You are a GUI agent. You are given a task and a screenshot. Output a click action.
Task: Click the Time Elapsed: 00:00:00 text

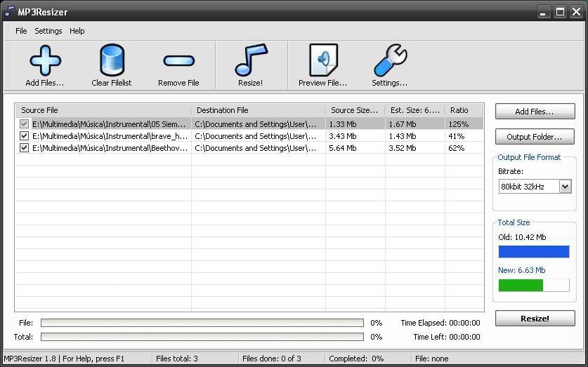point(440,323)
